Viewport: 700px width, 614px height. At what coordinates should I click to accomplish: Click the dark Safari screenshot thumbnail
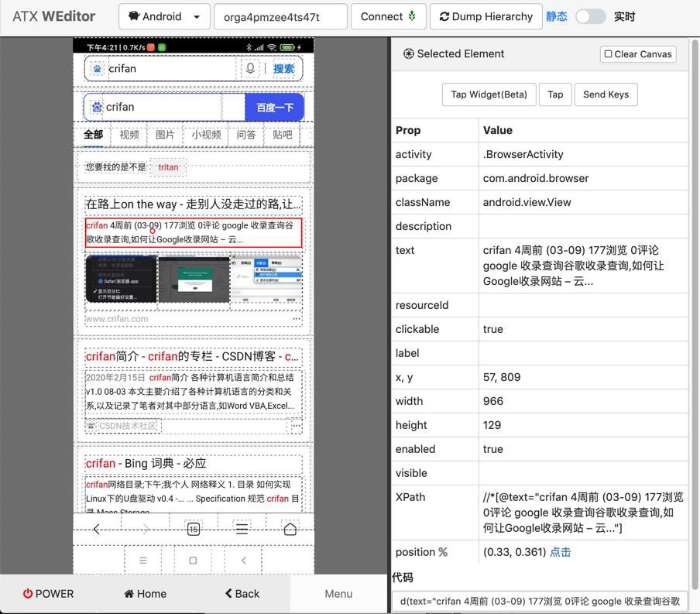click(121, 280)
